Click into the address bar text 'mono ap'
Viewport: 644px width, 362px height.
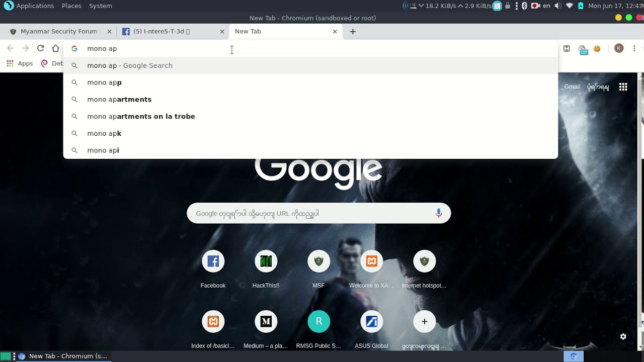102,49
